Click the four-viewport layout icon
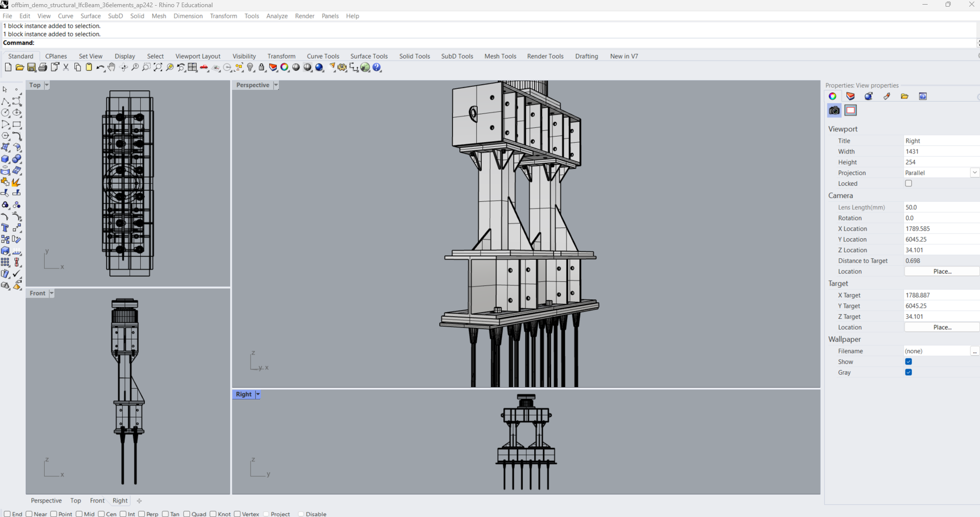The width and height of the screenshot is (980, 517). coord(193,67)
